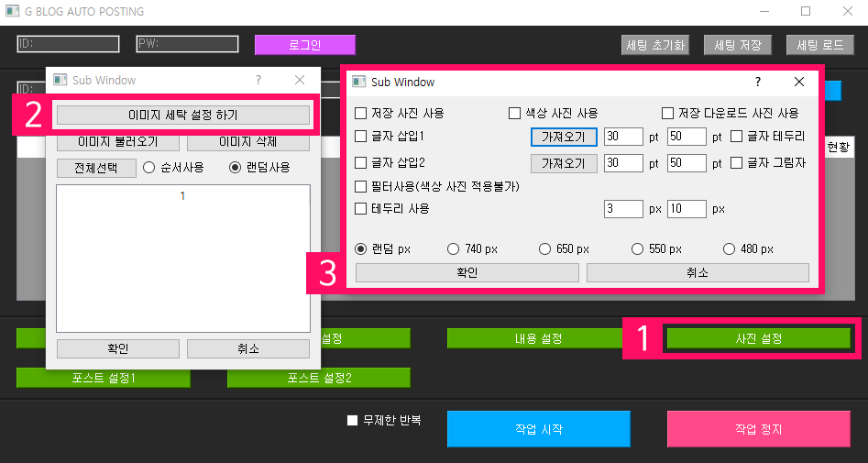Click the 세팅 저장 button

click(x=738, y=45)
